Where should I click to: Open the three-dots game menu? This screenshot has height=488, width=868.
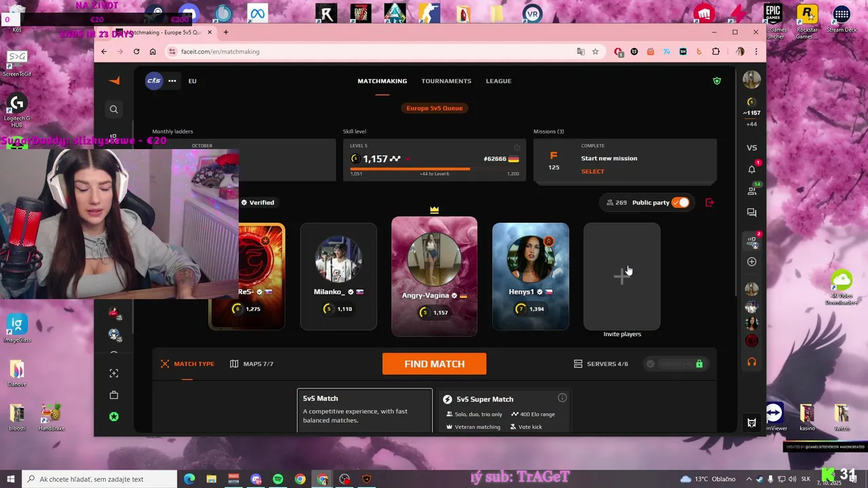pos(172,81)
